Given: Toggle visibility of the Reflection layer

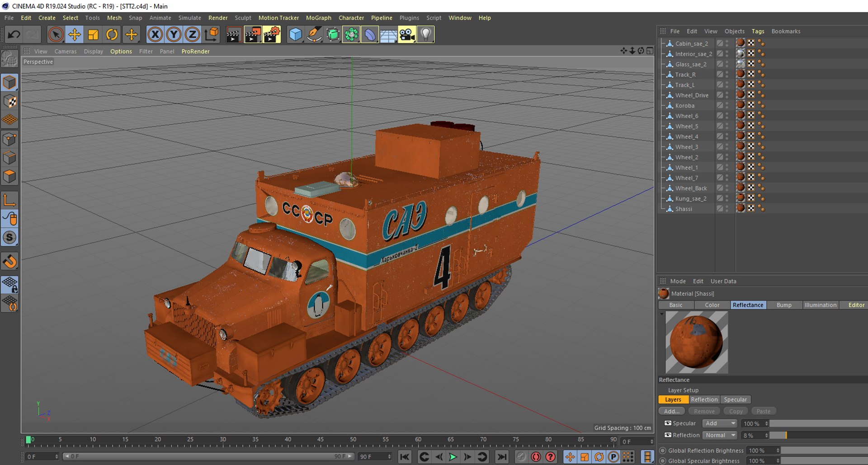Looking at the screenshot, I should click(668, 435).
